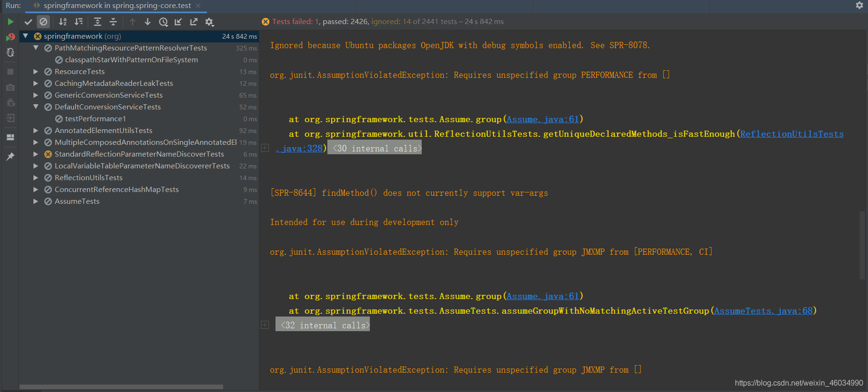
Task: Pin the current Run tab
Action: (x=10, y=156)
